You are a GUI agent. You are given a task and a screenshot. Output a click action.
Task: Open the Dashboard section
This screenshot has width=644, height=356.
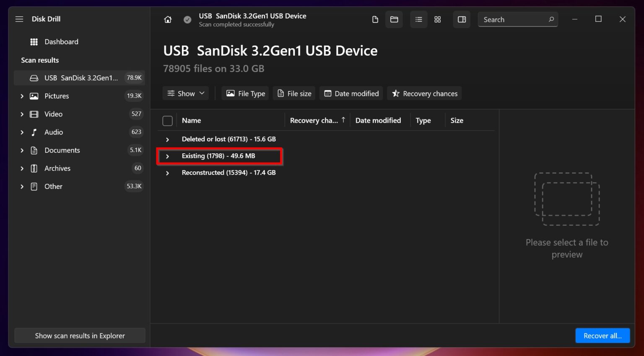point(61,41)
